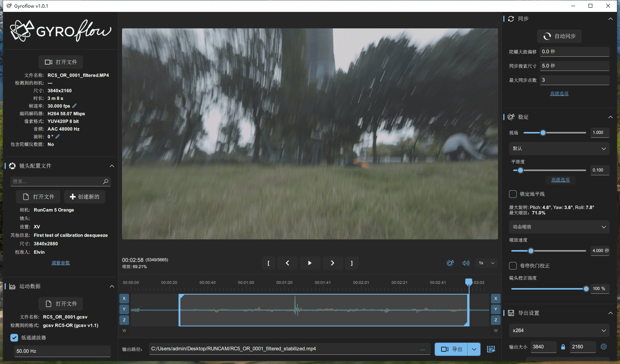This screenshot has width=620, height=364.
Task: Click open file in motion data section
Action: (x=61, y=304)
